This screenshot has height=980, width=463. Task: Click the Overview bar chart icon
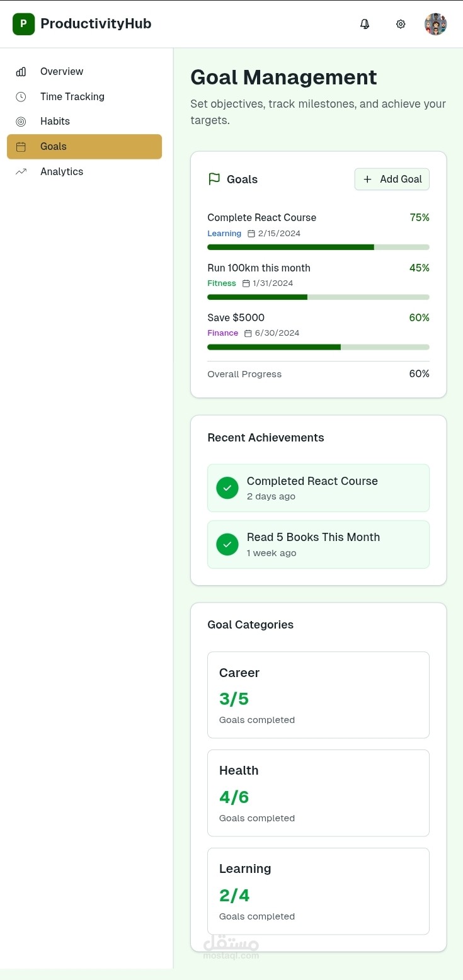coord(21,72)
